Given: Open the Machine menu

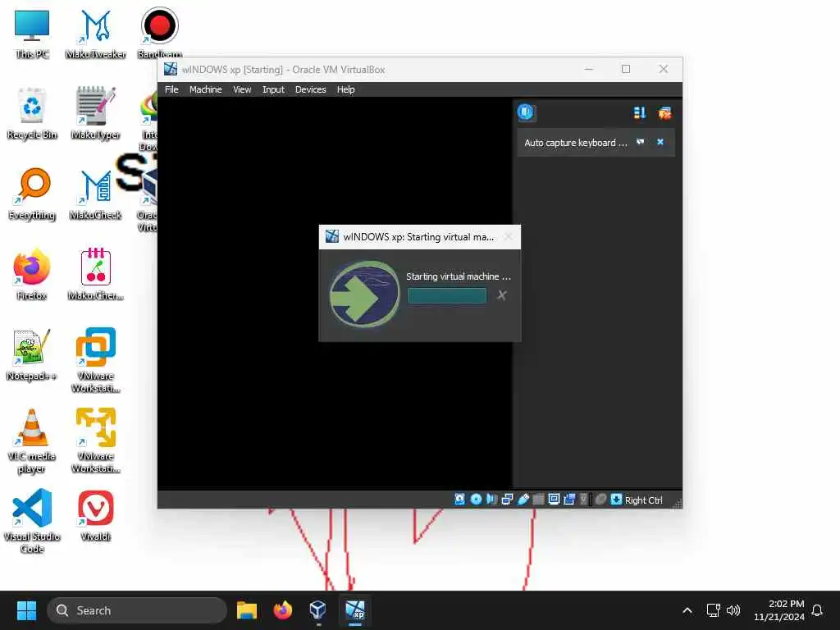Looking at the screenshot, I should [205, 89].
